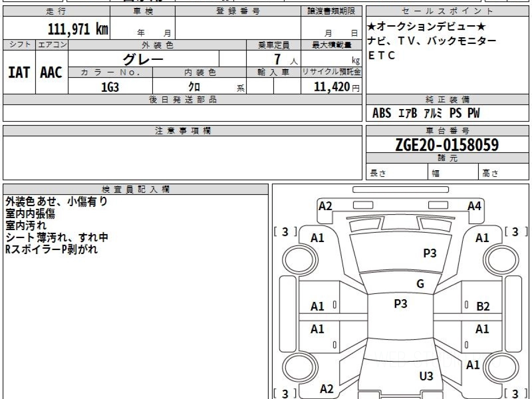Click the A2 mark near the rear bumper
The height and width of the screenshot is (399, 532).
pos(326,389)
